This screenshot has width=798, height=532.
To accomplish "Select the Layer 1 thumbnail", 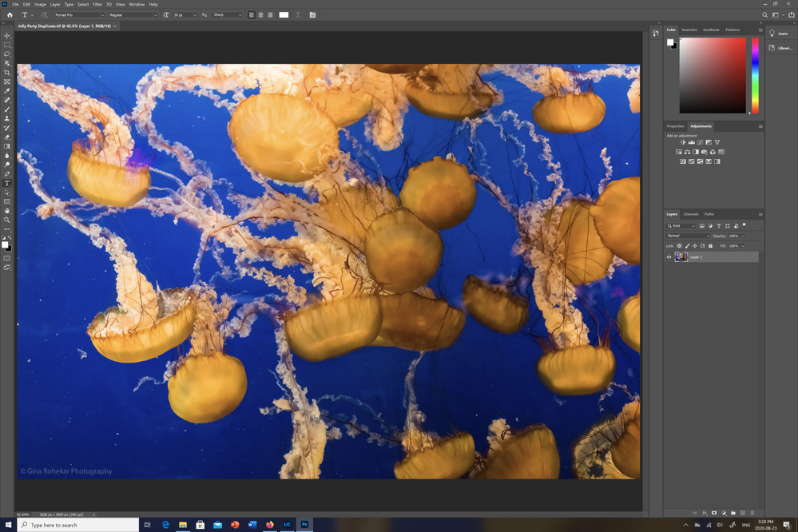I will 681,257.
